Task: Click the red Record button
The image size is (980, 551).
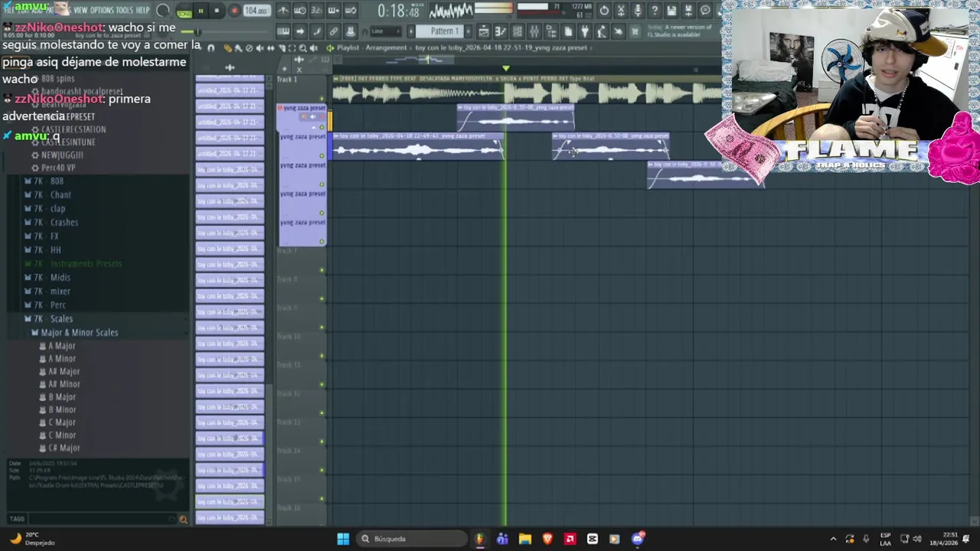Action: [x=234, y=11]
